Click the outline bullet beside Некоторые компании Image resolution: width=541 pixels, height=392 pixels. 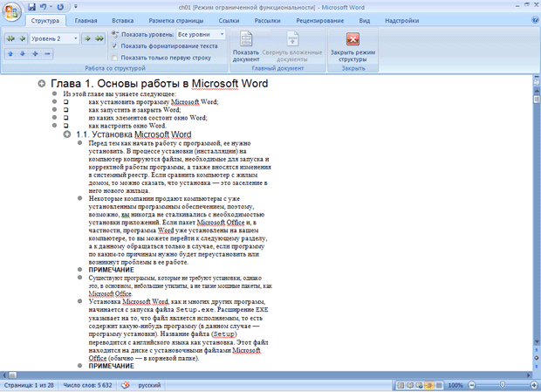79,198
